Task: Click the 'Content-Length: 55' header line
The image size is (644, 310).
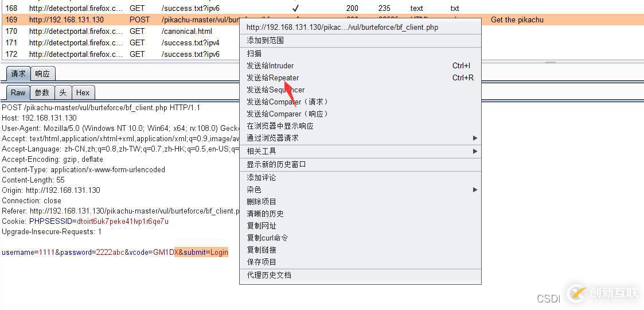Action: (x=33, y=180)
